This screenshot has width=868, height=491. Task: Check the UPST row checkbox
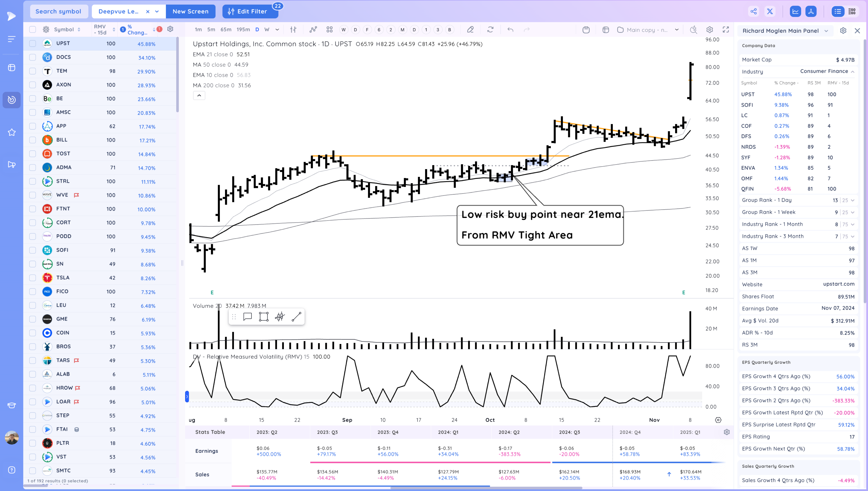pyautogui.click(x=33, y=43)
